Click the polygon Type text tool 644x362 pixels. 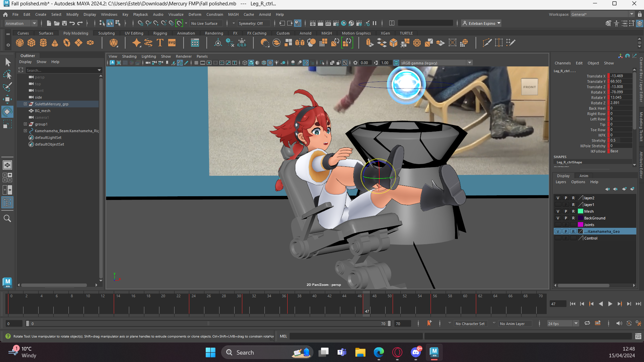pyautogui.click(x=160, y=43)
